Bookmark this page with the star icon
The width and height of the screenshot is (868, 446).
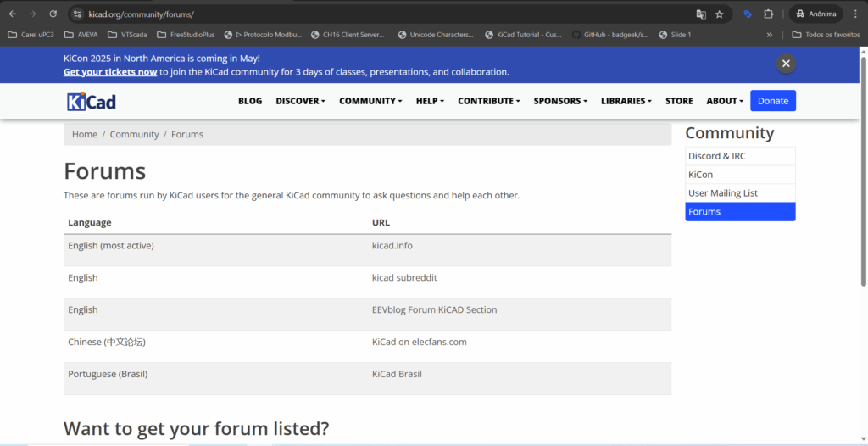(x=719, y=14)
